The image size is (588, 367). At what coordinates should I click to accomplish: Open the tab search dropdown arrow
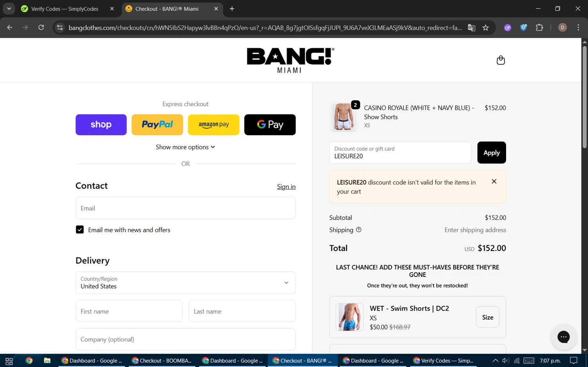[9, 9]
